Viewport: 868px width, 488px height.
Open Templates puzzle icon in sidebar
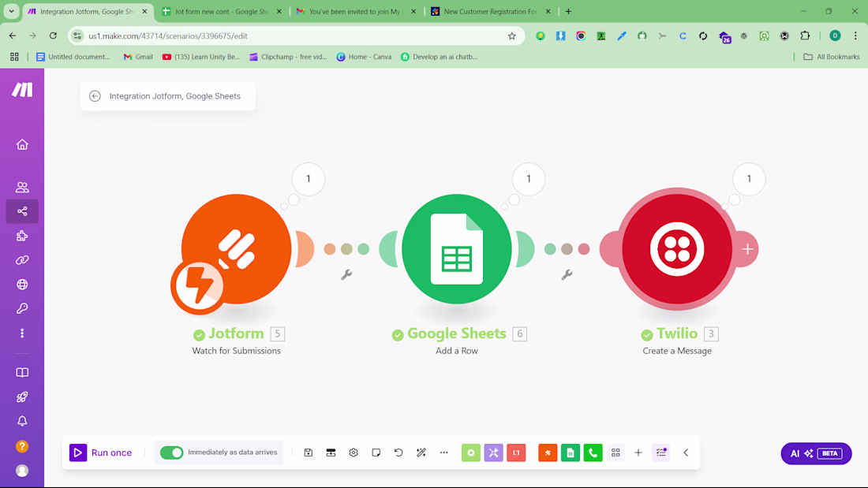tap(22, 236)
